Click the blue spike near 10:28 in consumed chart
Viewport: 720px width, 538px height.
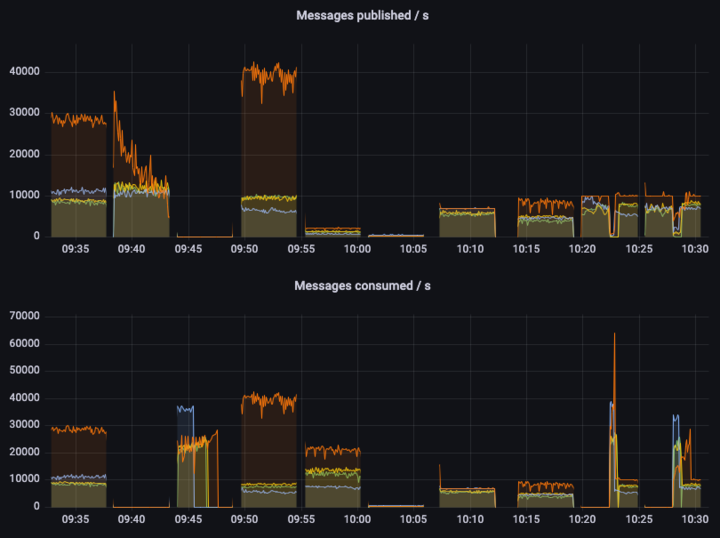[675, 417]
